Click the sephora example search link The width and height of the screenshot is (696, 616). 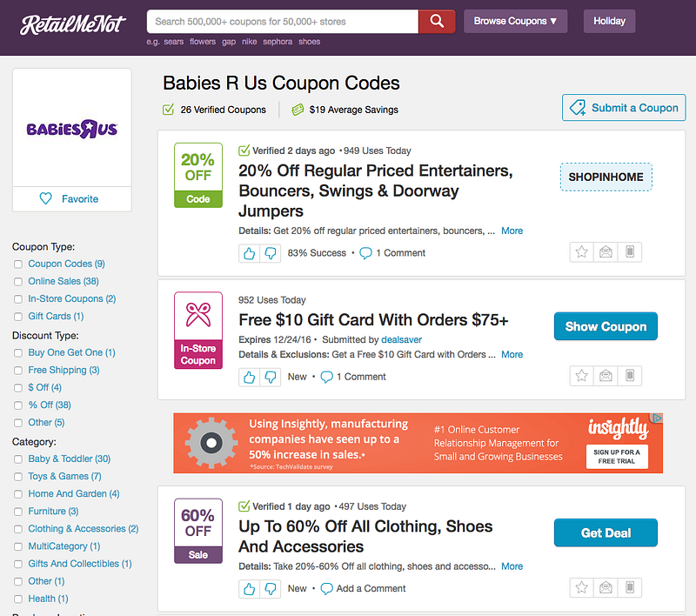[278, 42]
